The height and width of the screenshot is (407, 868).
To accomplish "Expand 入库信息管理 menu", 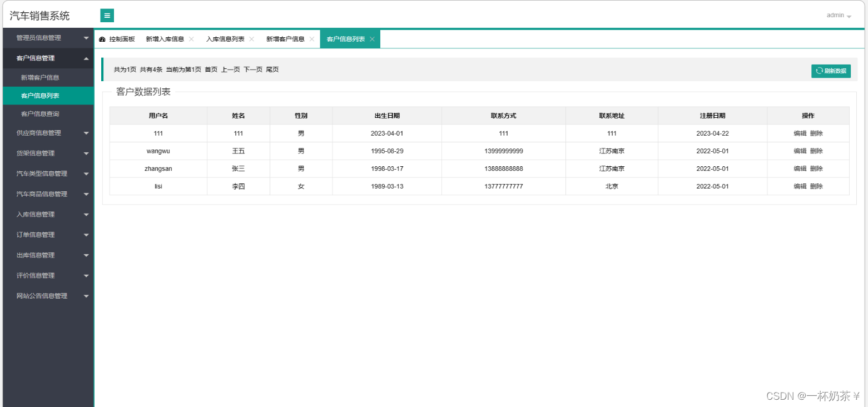I will coord(48,214).
